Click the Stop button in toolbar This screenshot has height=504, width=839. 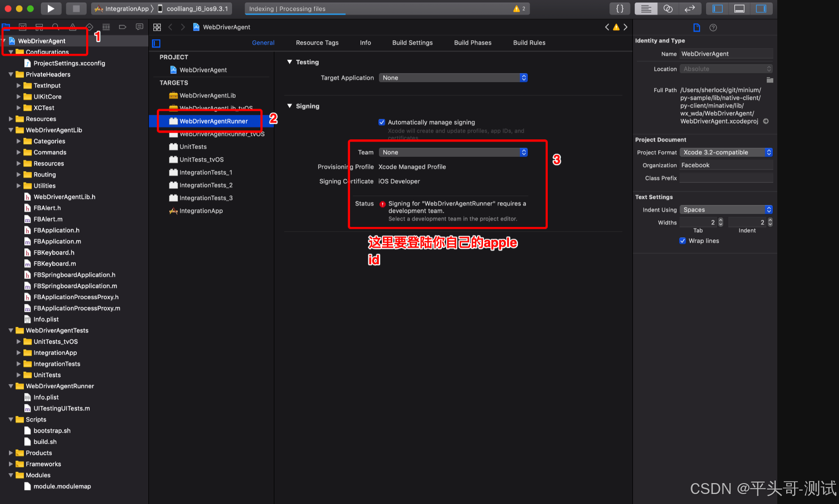coord(76,8)
